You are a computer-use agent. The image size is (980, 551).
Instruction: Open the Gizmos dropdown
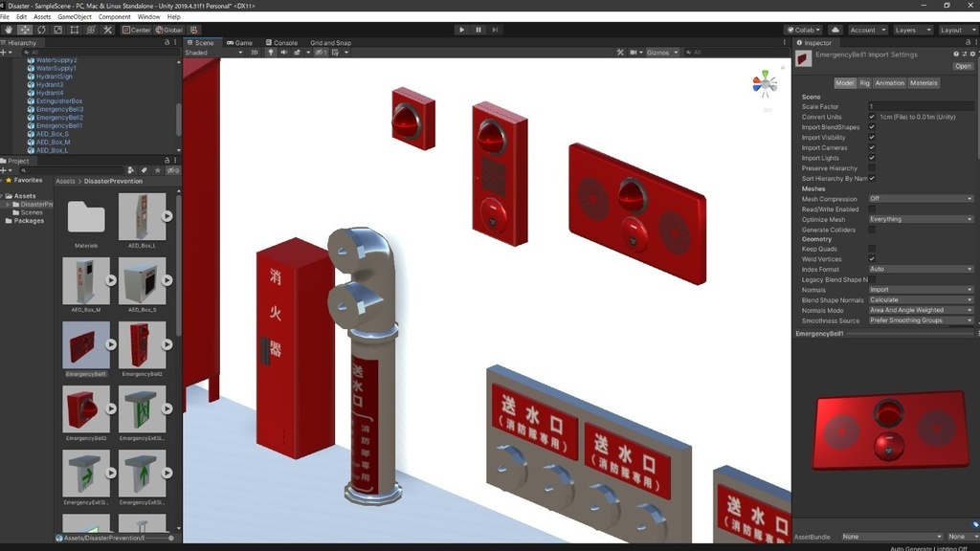click(x=662, y=53)
